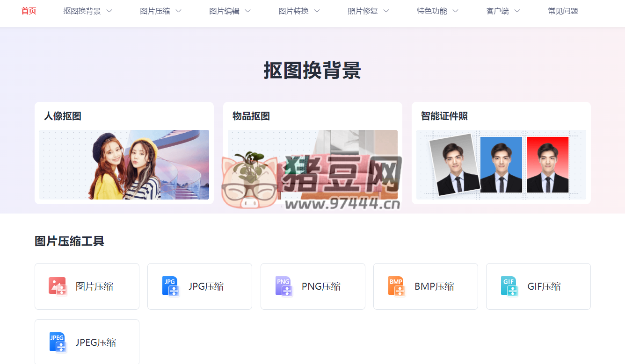Click the orange BMP compression icon
Image resolution: width=625 pixels, height=364 pixels.
coord(396,286)
